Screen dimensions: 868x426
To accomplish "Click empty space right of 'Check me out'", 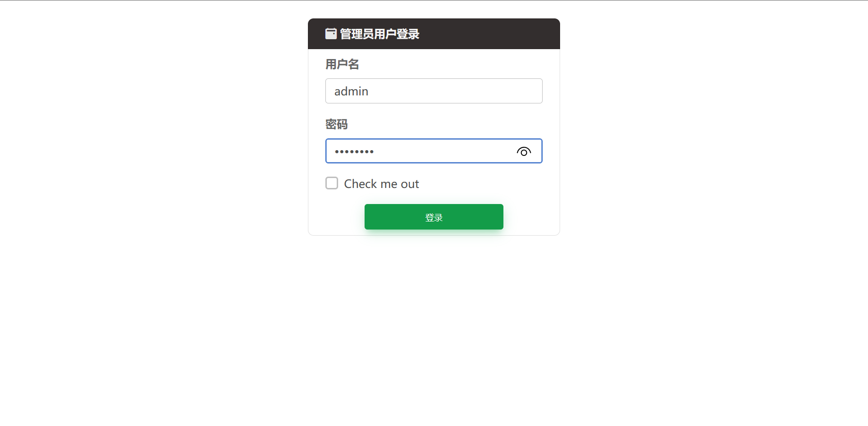I will tap(481, 184).
